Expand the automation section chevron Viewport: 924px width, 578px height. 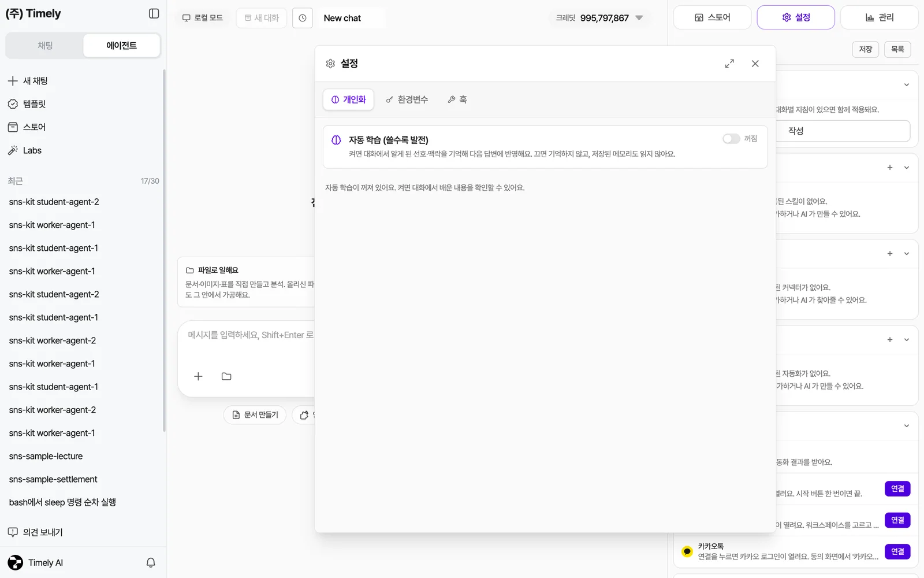click(x=907, y=340)
